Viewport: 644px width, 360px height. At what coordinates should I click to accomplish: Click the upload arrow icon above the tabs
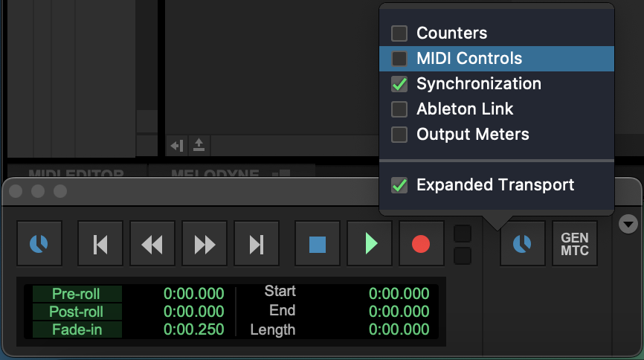[199, 145]
